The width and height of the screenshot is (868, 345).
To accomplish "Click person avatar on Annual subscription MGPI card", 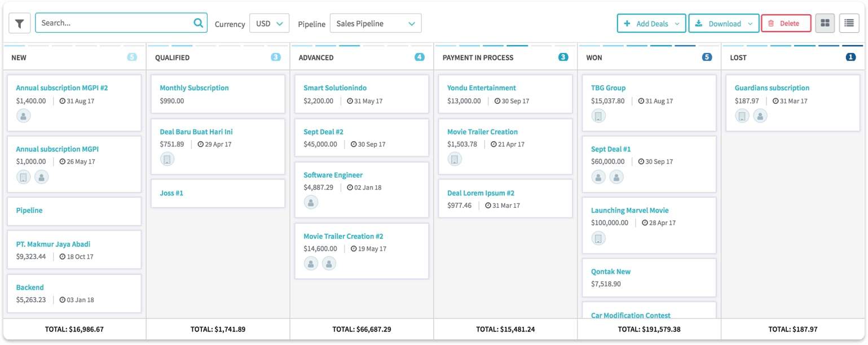I will click(41, 177).
